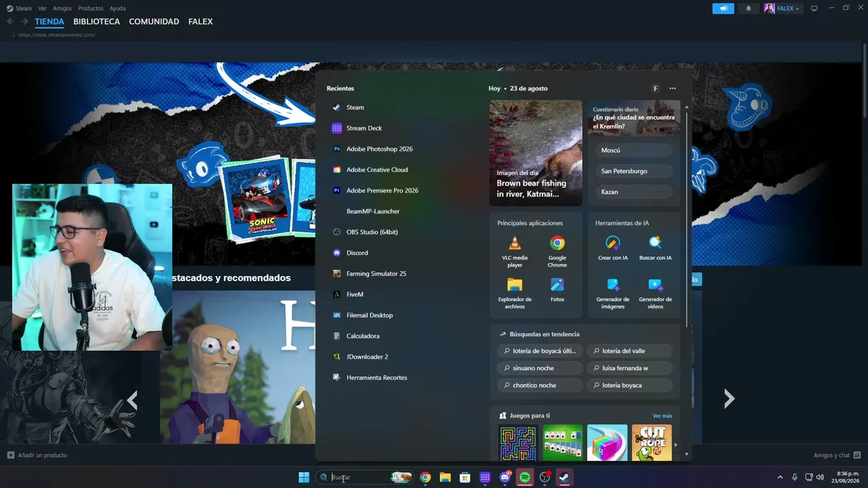Image resolution: width=868 pixels, height=488 pixels.
Task: Search trending 'sinuano noche'
Action: [540, 368]
